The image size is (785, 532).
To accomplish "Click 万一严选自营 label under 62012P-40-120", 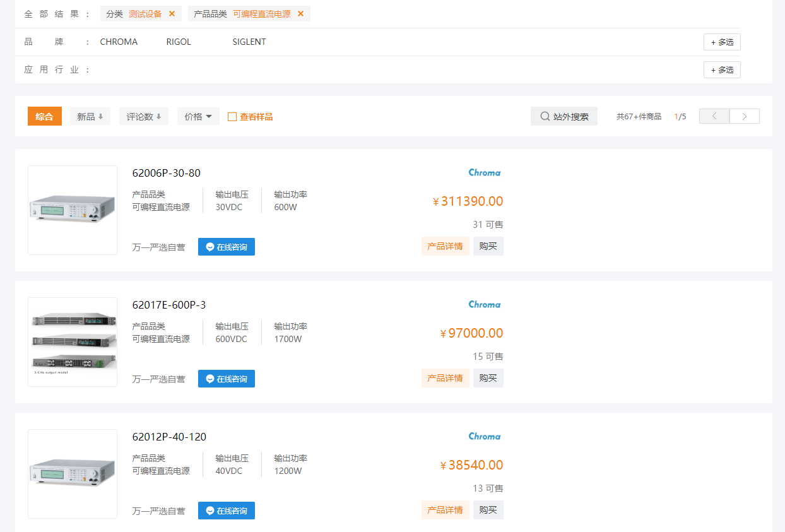I will (x=158, y=511).
